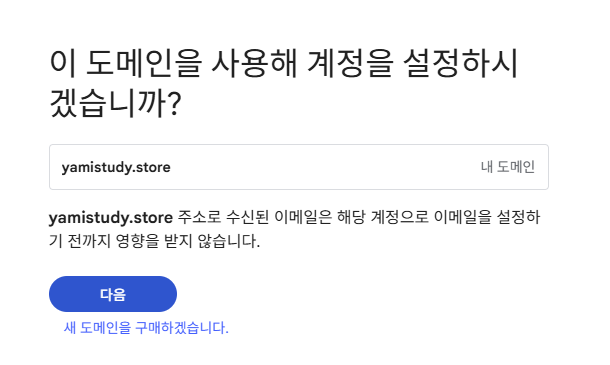
Task: Select the bold yamistudy.store text in description
Action: [111, 218]
